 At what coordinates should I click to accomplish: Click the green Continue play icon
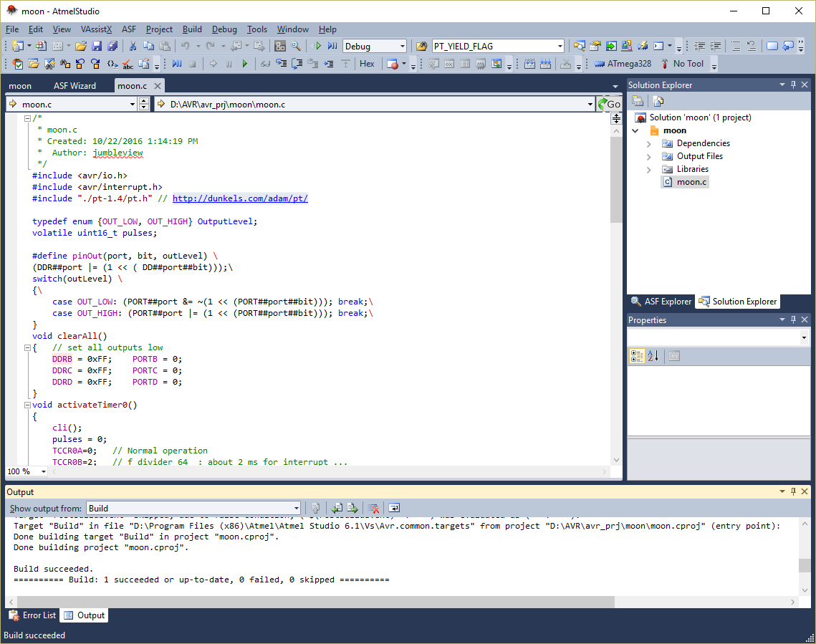click(244, 64)
